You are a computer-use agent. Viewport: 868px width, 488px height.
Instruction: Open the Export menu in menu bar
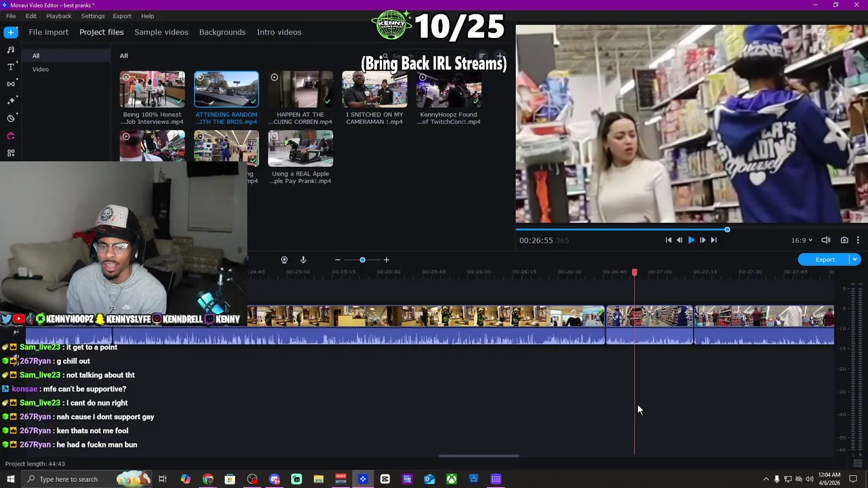pos(122,16)
